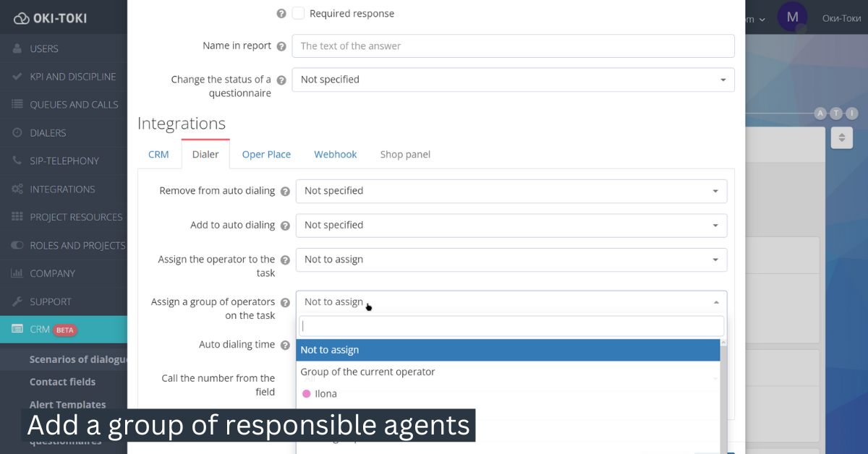Click the round T badge
The width and height of the screenshot is (868, 454).
[x=836, y=113]
